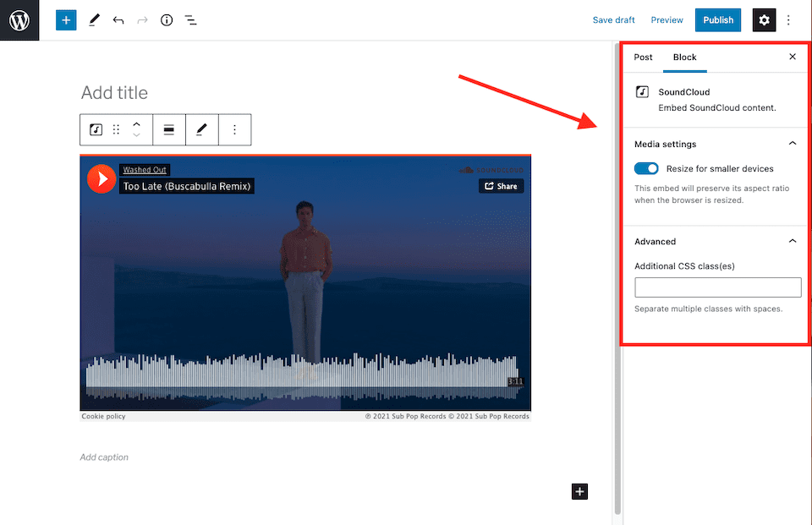The height and width of the screenshot is (525, 812).
Task: Undo the last change
Action: (118, 19)
